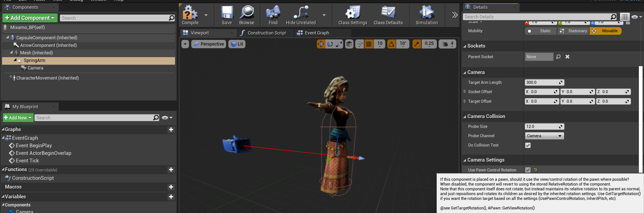Select Mixamo_BP(self) root row

(88, 27)
